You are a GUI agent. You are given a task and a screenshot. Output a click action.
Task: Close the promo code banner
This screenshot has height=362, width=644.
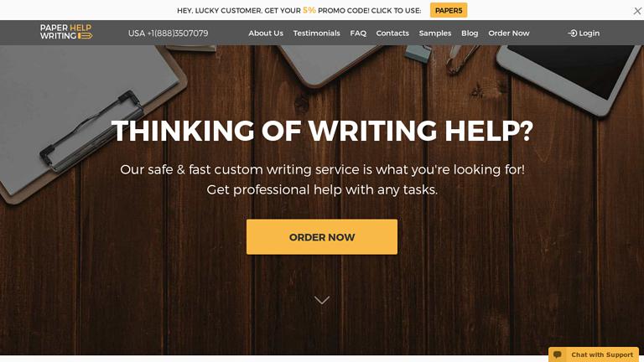tap(637, 11)
